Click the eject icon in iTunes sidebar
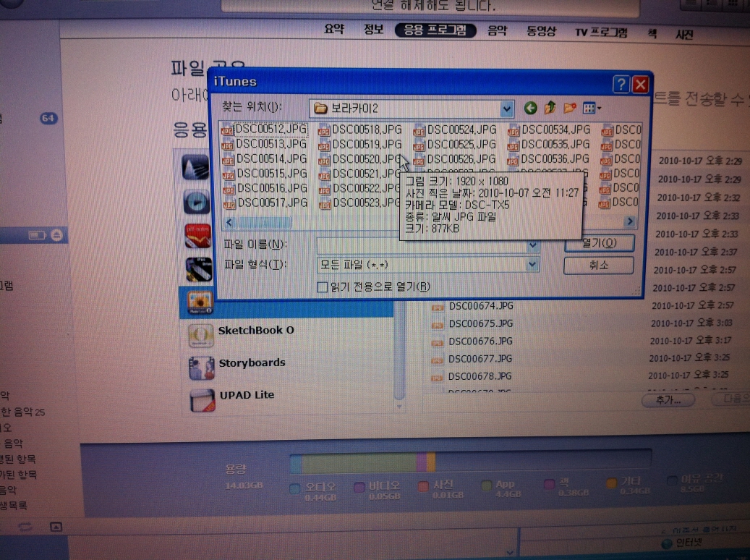Viewport: 750px width, 560px height. point(56,235)
